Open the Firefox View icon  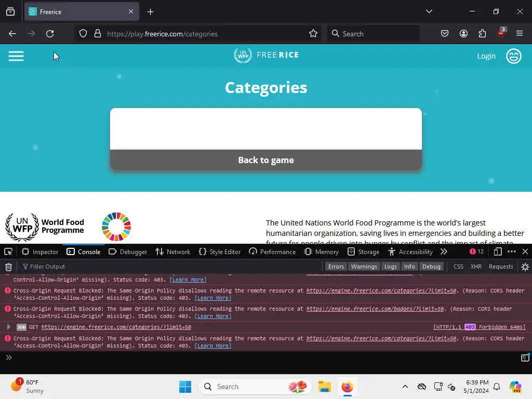[10, 12]
